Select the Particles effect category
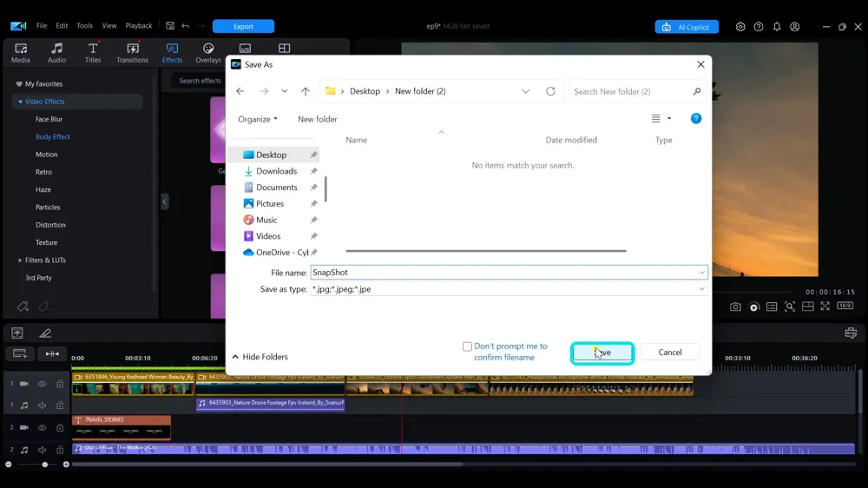 click(48, 208)
